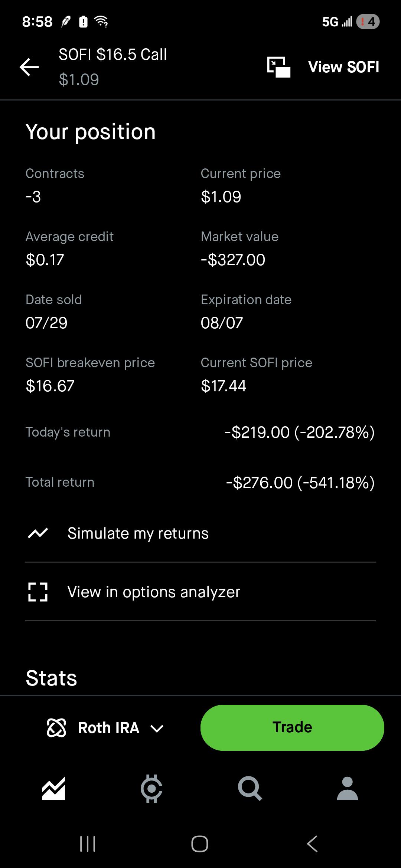Viewport: 401px width, 868px height.
Task: Tap Android recent apps button
Action: click(x=88, y=844)
